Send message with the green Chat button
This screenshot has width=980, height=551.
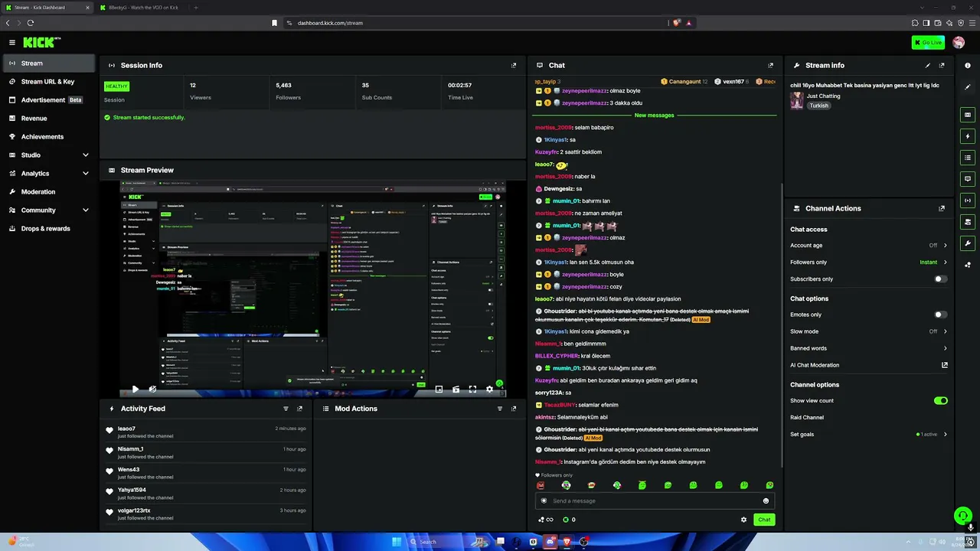764,520
